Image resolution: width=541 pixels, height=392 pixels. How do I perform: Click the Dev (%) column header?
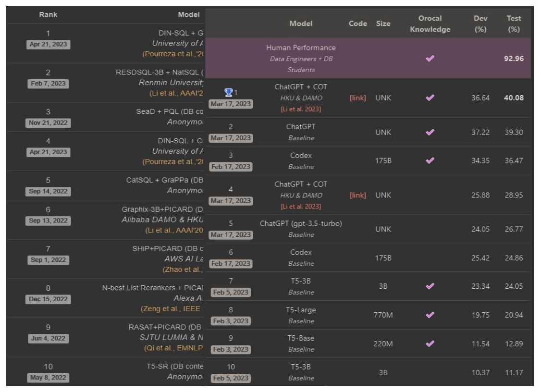click(x=480, y=24)
